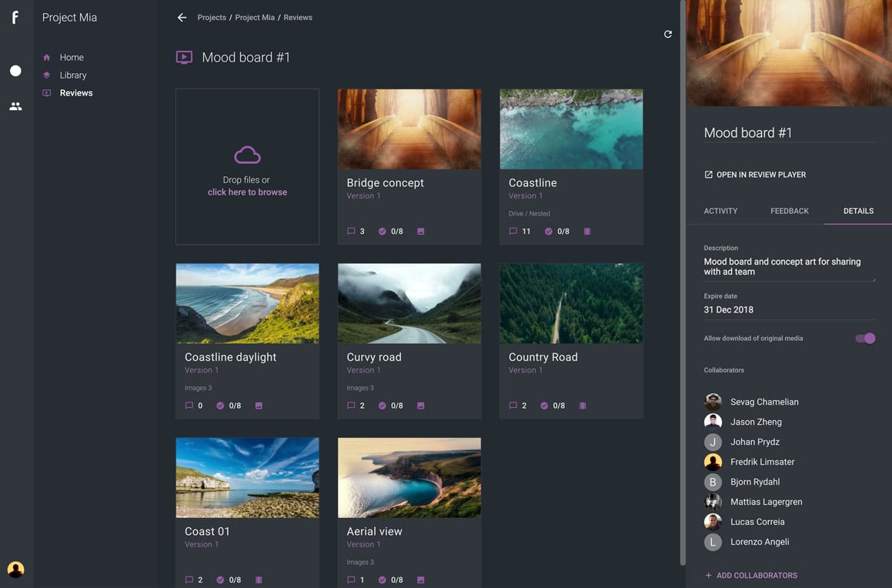This screenshot has width=892, height=588.
Task: Open Coastline thumbnail
Action: point(571,129)
